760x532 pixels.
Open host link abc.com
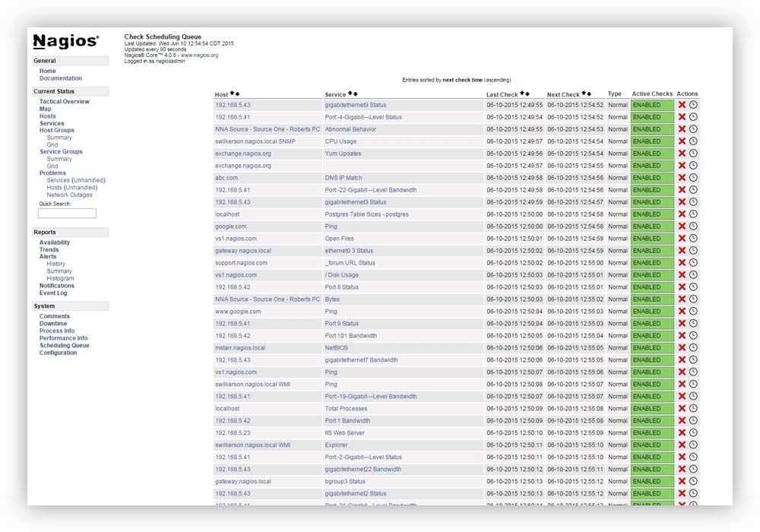click(x=226, y=178)
